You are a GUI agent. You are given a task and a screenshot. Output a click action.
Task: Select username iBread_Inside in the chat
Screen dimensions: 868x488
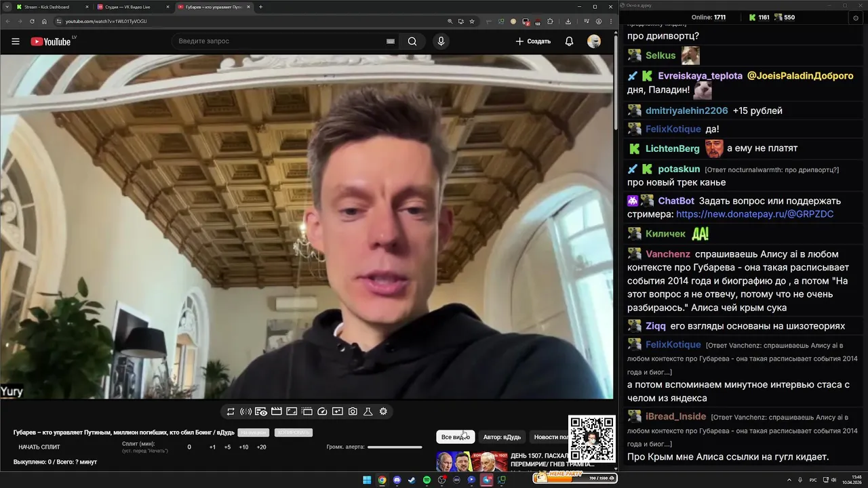tap(676, 416)
